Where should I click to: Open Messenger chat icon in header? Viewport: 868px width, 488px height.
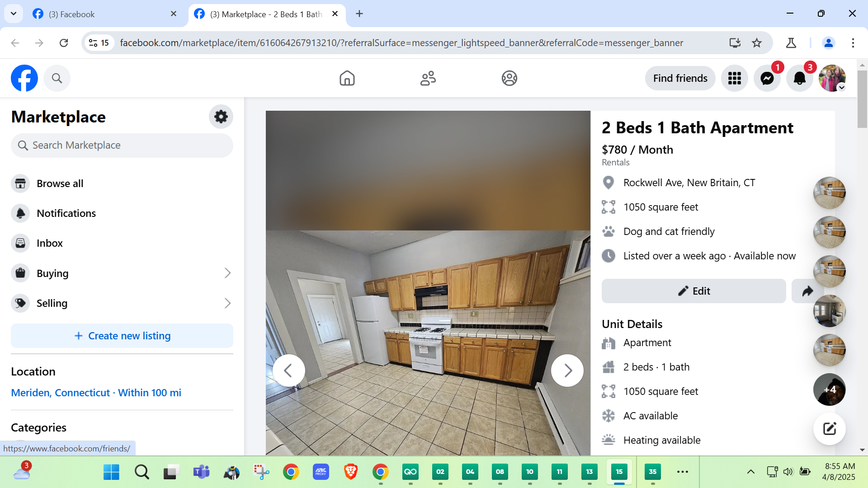[767, 79]
